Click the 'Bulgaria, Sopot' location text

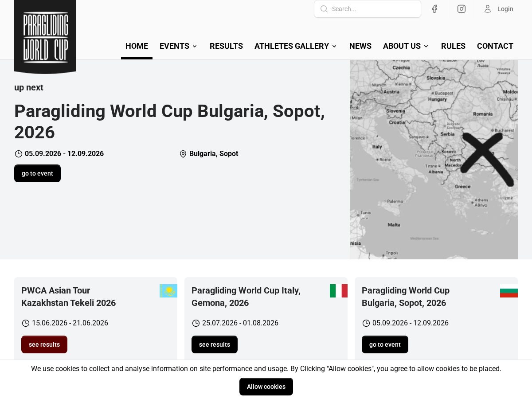pyautogui.click(x=214, y=154)
